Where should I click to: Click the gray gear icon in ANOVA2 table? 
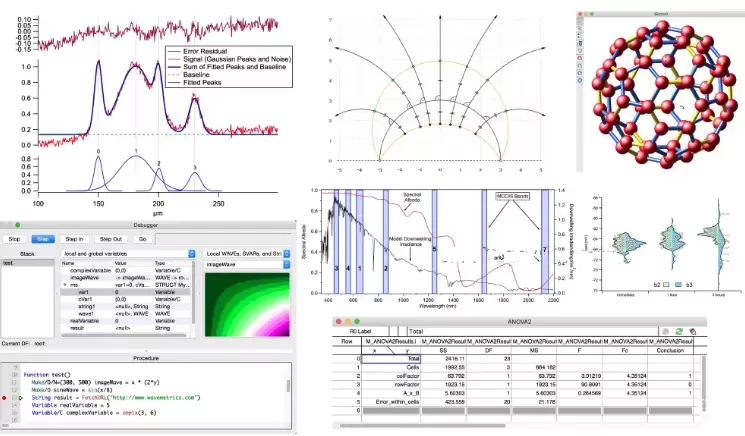[x=666, y=332]
